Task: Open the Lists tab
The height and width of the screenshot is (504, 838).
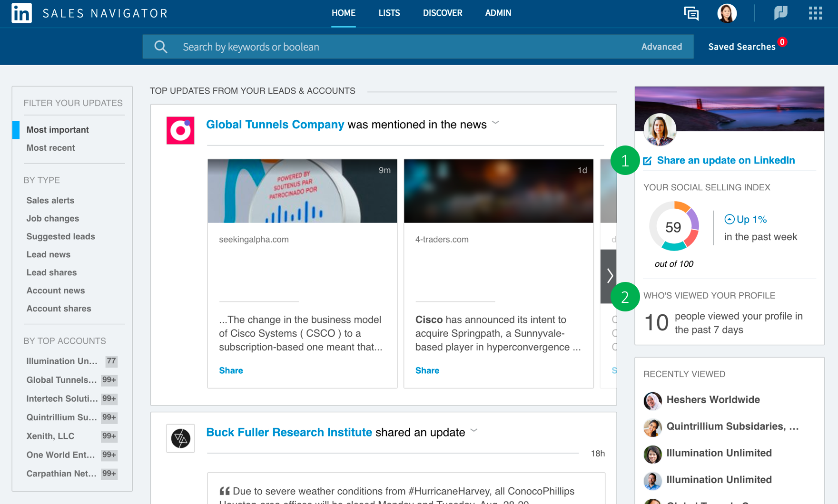Action: (389, 13)
